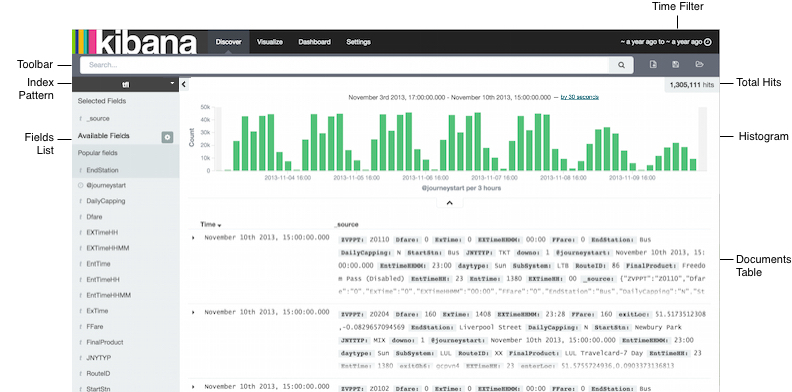The height and width of the screenshot is (392, 792).
Task: Click the 'by 30 seconds' interval link
Action: coord(579,97)
